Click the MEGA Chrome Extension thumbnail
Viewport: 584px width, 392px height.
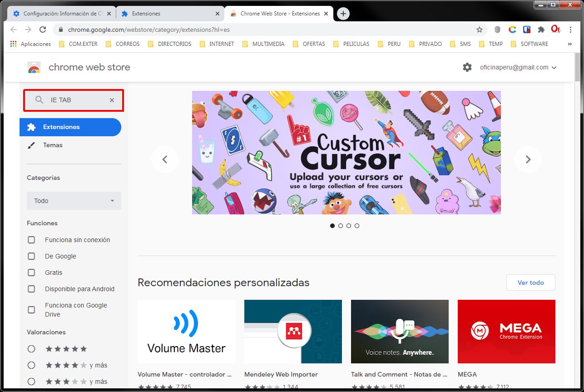[506, 332]
